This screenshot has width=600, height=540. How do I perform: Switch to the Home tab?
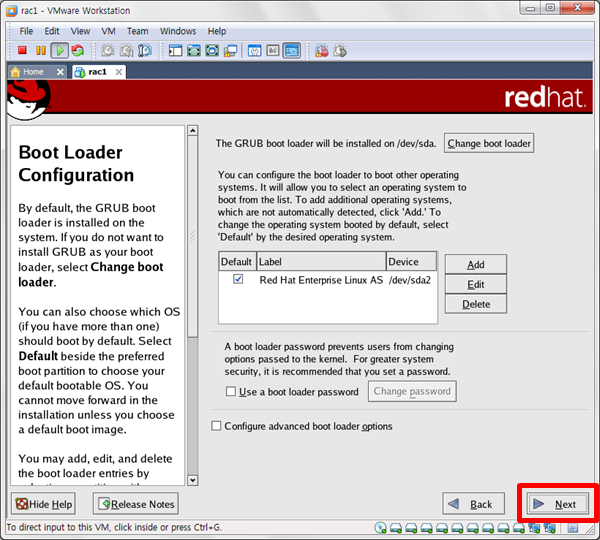37,72
